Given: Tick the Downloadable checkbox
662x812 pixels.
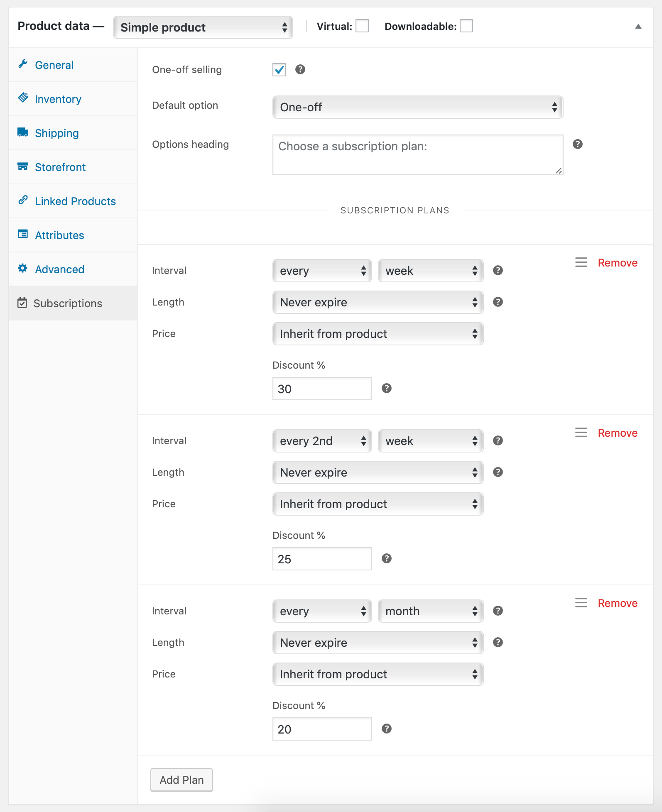Looking at the screenshot, I should tap(466, 26).
